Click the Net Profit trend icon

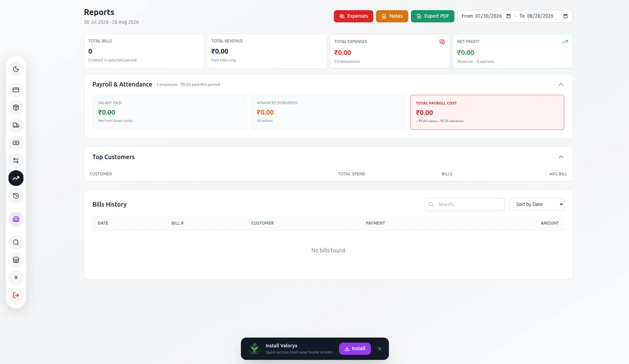click(565, 42)
